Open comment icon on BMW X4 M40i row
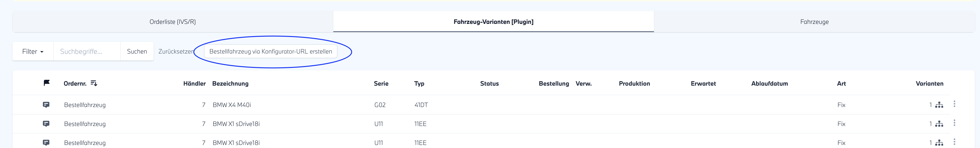980x148 pixels. (46, 105)
